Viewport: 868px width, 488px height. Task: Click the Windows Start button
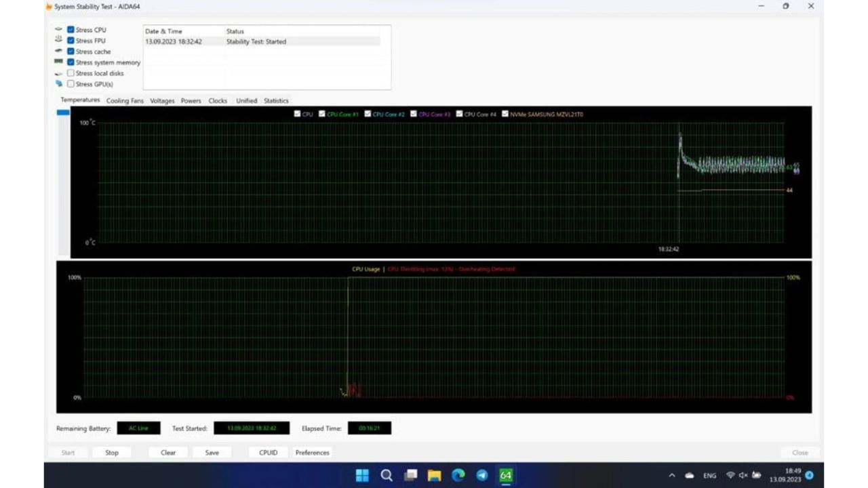click(362, 475)
